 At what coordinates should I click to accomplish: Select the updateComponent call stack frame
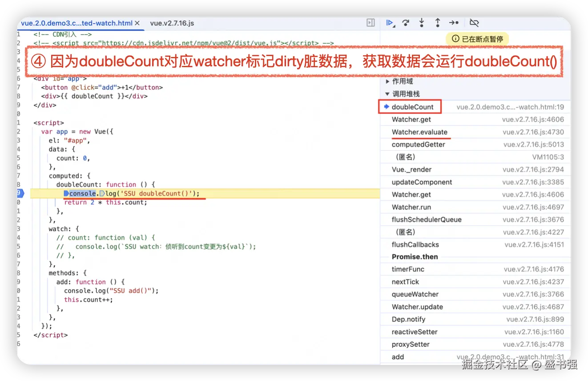coord(475,182)
